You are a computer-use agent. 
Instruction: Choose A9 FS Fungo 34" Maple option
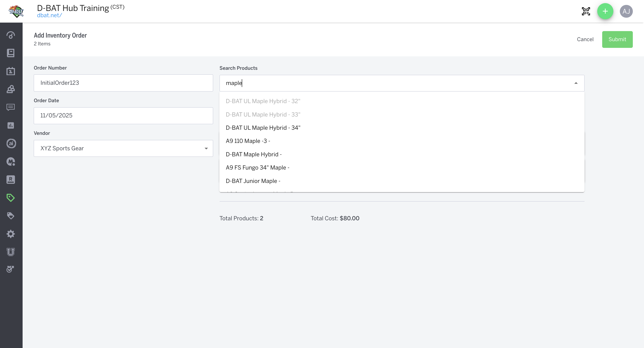(258, 168)
